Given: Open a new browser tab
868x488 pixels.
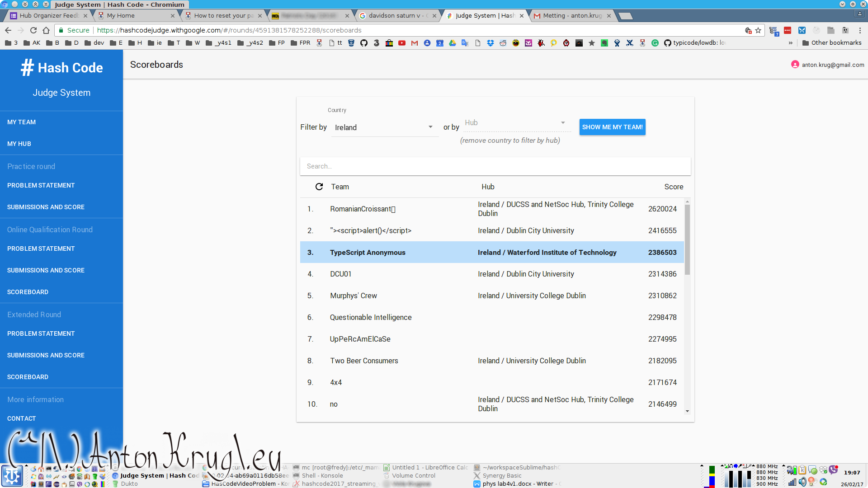Looking at the screenshot, I should click(x=625, y=16).
